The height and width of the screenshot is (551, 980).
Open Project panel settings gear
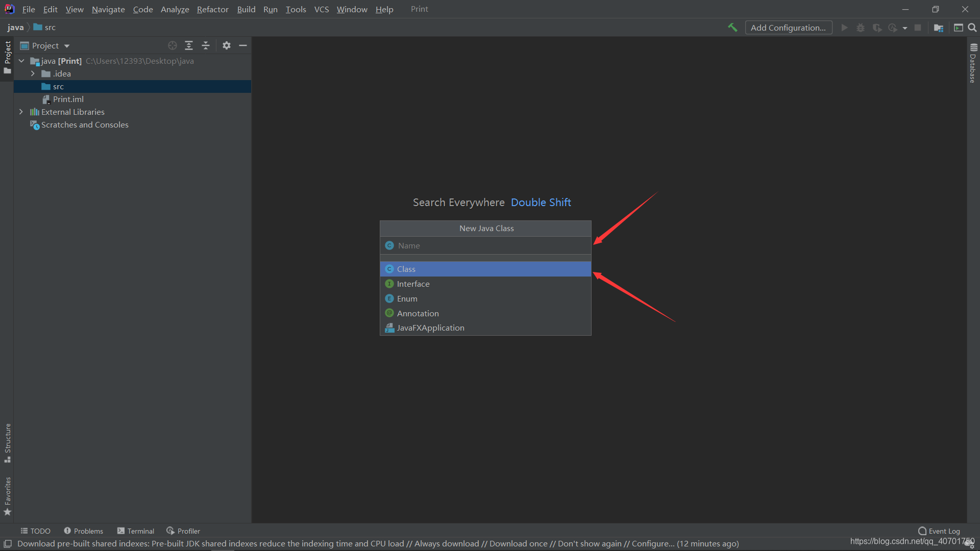pyautogui.click(x=227, y=45)
